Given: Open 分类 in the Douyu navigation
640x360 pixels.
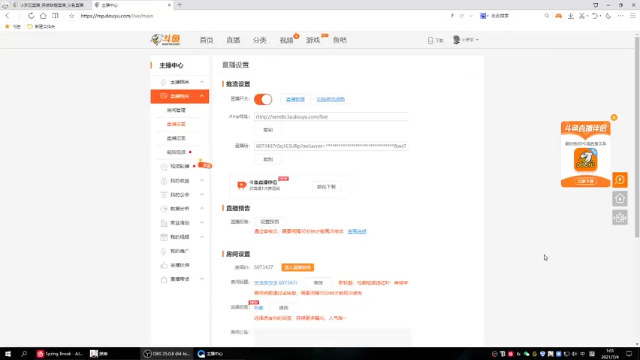Looking at the screenshot, I should click(260, 40).
